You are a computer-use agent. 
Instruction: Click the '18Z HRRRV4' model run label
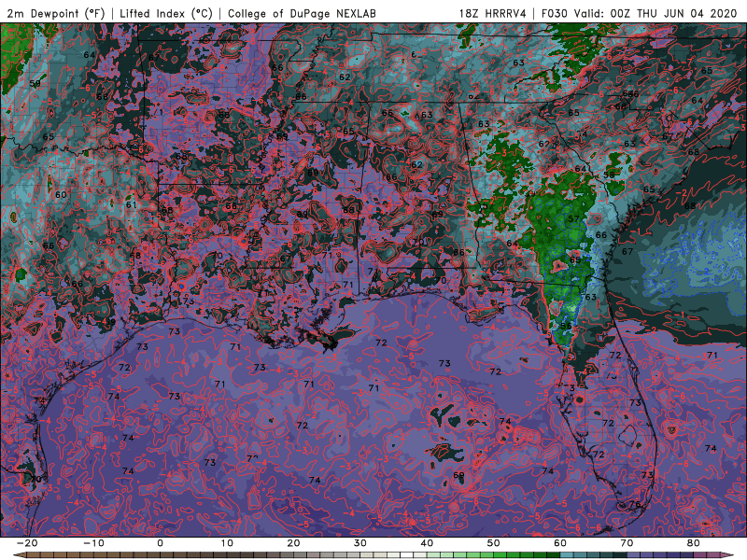point(493,13)
